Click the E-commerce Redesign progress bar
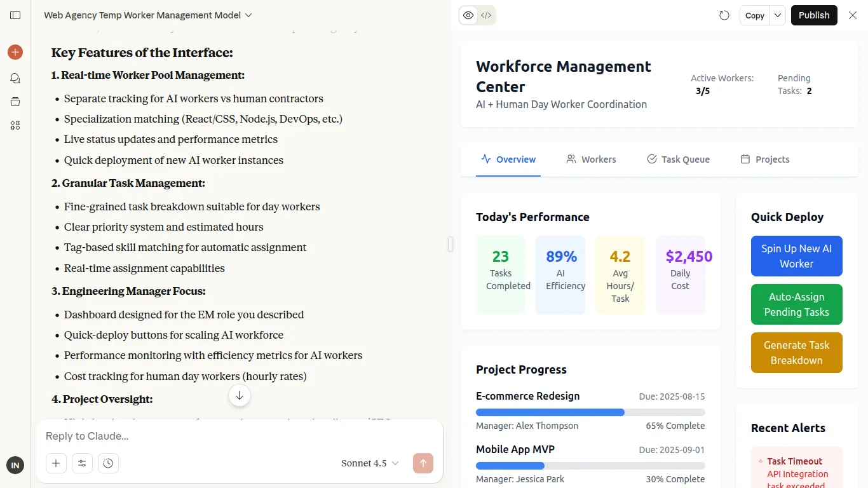The height and width of the screenshot is (488, 868). (590, 412)
